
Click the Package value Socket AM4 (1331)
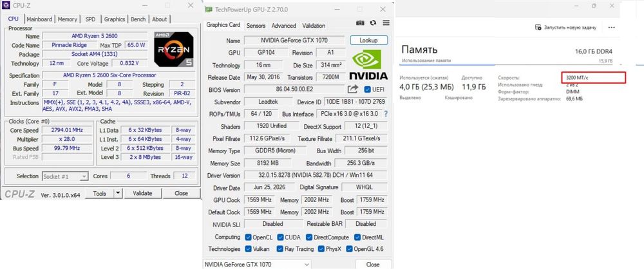[x=95, y=54]
